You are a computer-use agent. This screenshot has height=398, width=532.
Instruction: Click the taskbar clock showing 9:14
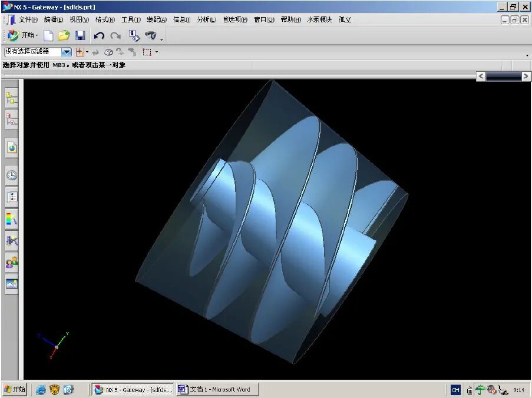(x=519, y=390)
